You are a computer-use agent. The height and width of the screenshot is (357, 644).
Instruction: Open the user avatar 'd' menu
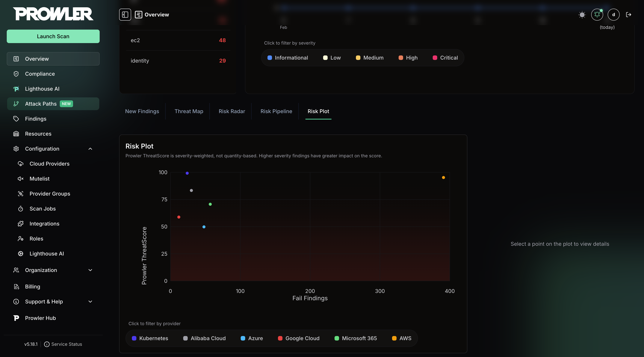613,14
